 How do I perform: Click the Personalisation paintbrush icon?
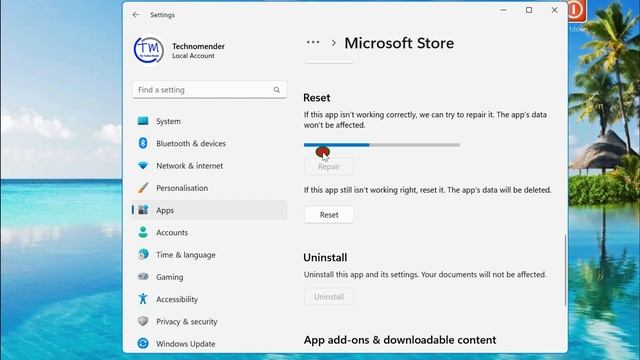[x=143, y=188]
